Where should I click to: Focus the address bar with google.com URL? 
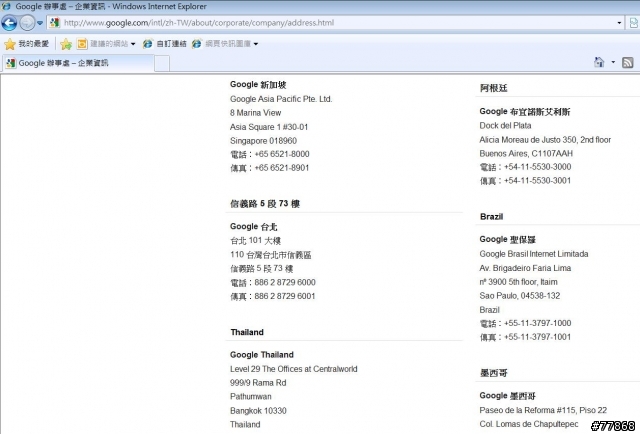(335, 23)
